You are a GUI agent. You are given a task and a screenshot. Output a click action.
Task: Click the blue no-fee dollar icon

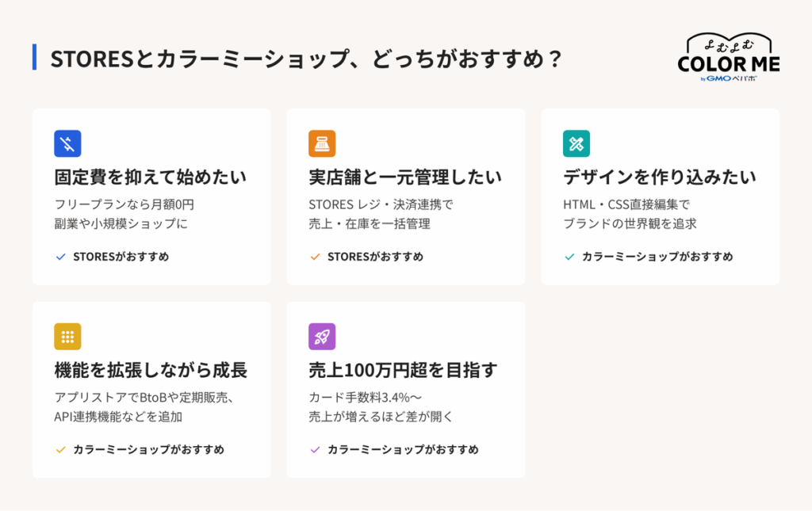pos(67,143)
